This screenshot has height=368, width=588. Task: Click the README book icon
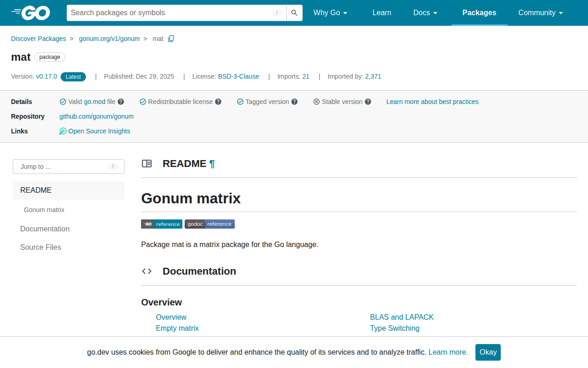147,164
